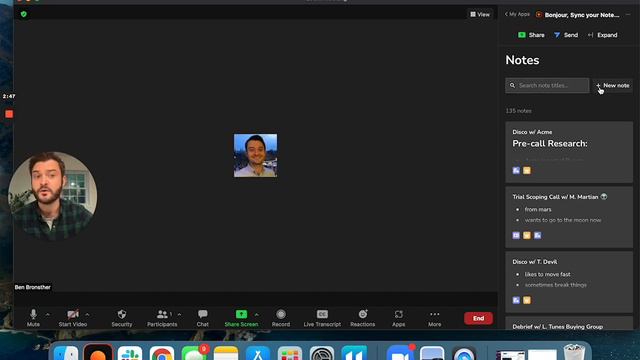Open audio options arrow beside Mute
Viewport: 640px width, 360px height.
[48, 315]
